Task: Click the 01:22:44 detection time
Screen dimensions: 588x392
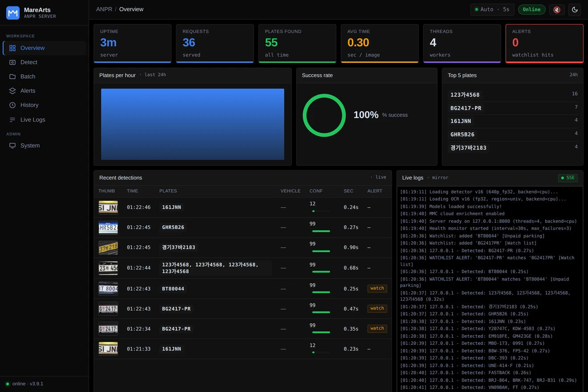Action: 139,268
